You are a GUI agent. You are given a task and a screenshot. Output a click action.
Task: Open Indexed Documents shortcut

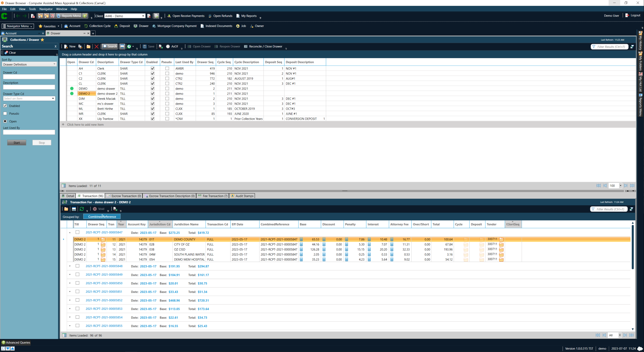tap(216, 26)
